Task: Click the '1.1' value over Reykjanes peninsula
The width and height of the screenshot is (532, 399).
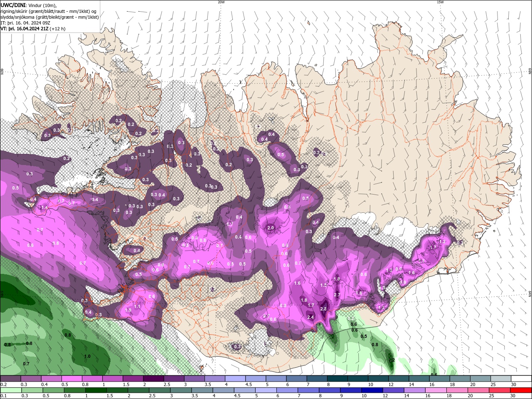Action: pos(137,306)
